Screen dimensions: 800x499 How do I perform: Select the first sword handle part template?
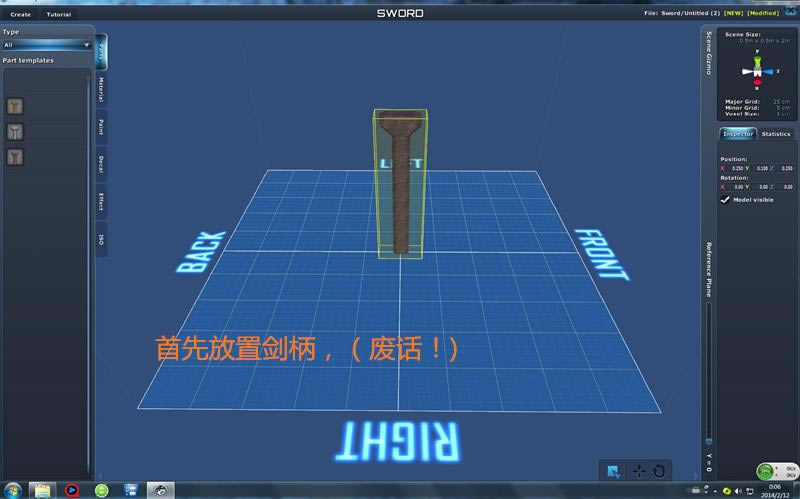tap(15, 106)
